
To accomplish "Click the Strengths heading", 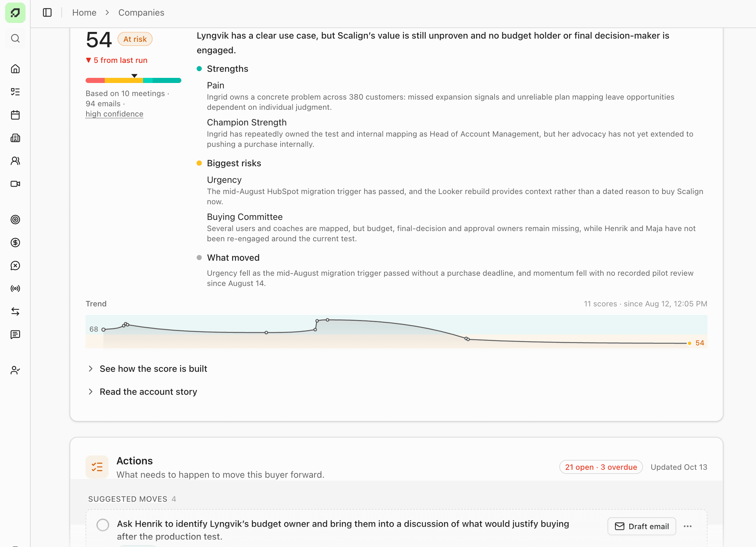I will (227, 69).
